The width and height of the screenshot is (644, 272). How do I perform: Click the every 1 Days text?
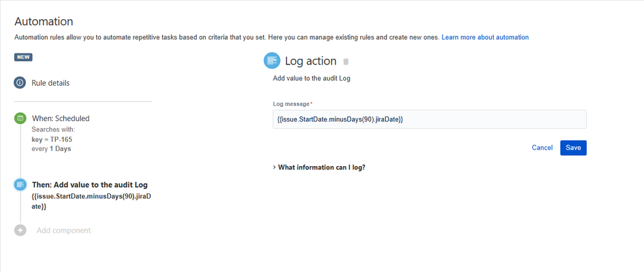(x=52, y=148)
